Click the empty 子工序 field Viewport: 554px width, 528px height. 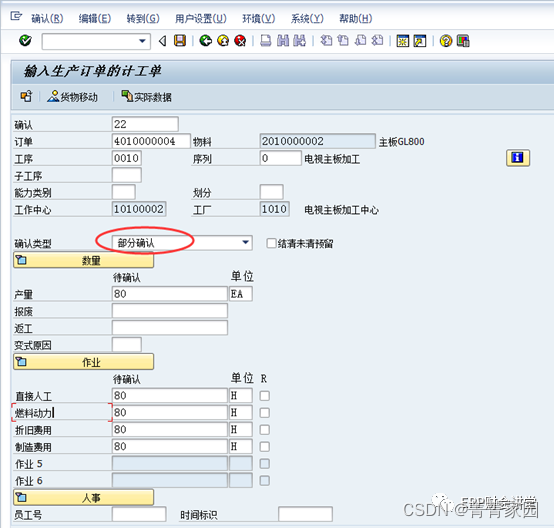click(x=127, y=175)
